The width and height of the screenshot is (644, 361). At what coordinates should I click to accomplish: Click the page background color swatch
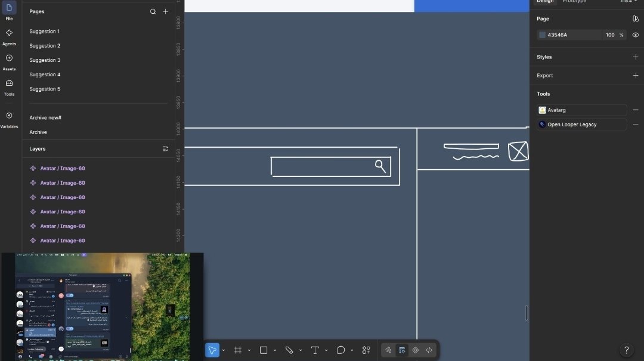click(x=542, y=35)
